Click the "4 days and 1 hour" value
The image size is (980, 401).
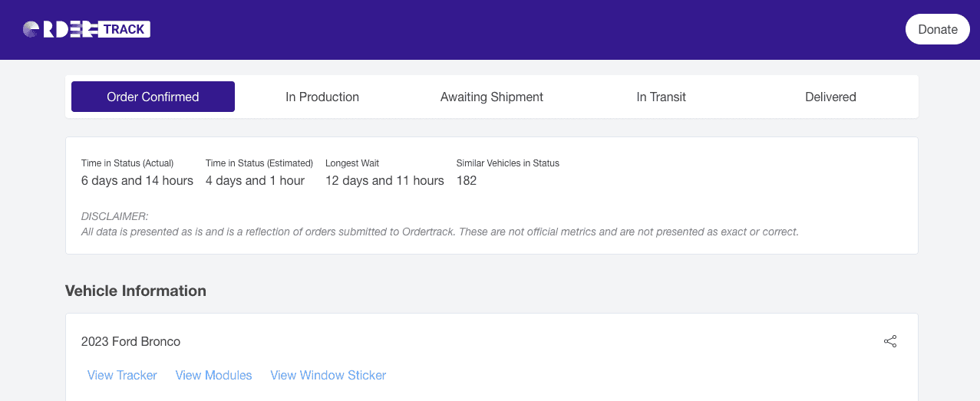[255, 181]
